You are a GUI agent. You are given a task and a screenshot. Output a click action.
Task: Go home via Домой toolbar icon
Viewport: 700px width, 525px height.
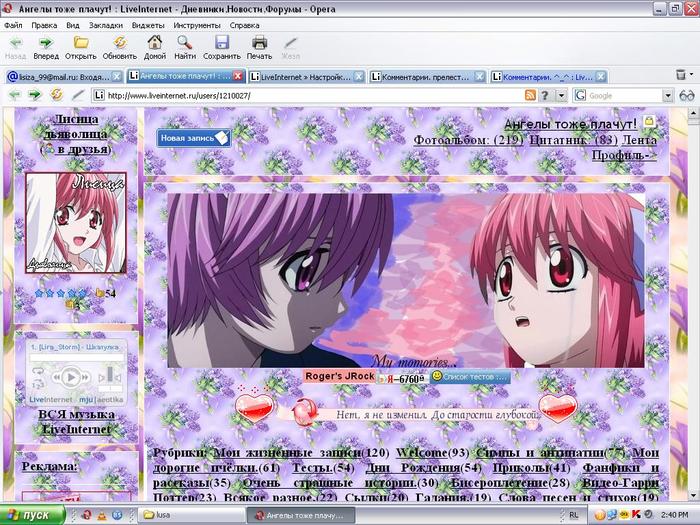pyautogui.click(x=155, y=48)
